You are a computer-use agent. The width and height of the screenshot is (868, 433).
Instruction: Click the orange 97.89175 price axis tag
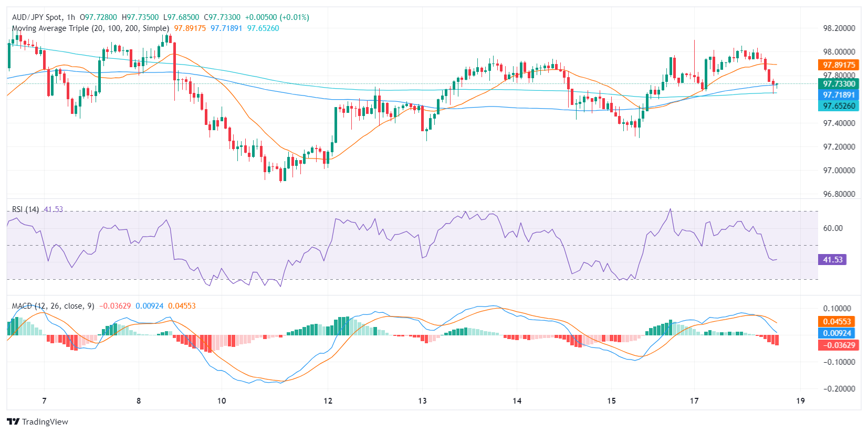coord(839,65)
